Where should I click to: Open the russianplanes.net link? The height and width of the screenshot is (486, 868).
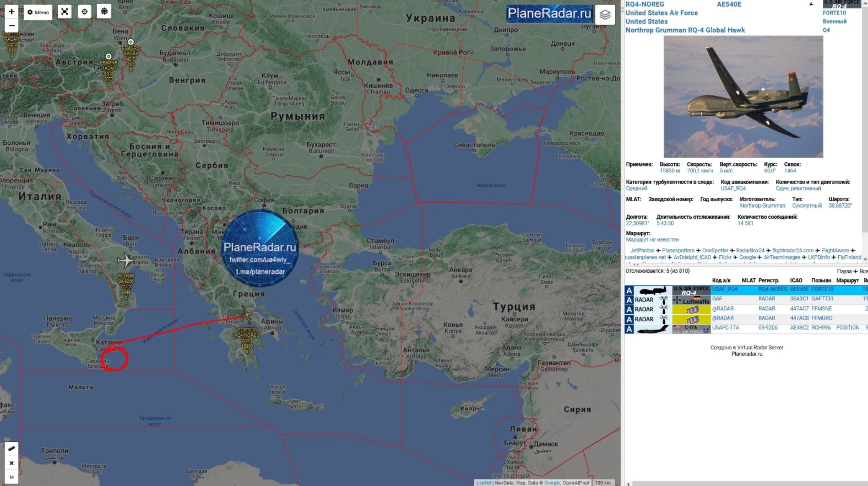point(645,257)
